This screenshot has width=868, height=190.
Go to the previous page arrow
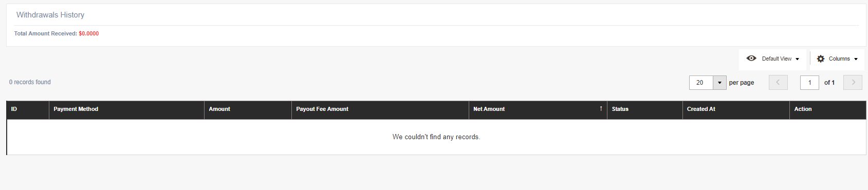click(x=778, y=83)
